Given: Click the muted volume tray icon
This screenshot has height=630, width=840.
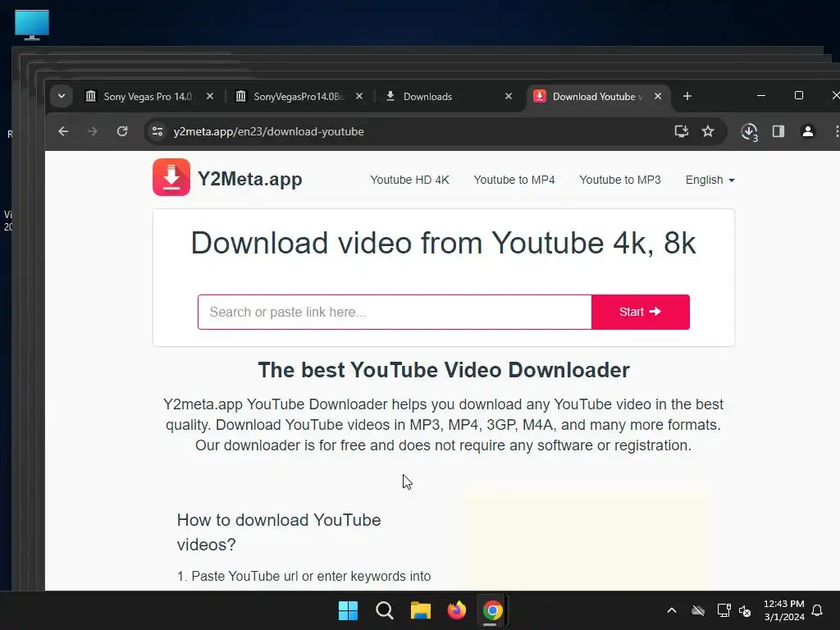Looking at the screenshot, I should [x=745, y=610].
